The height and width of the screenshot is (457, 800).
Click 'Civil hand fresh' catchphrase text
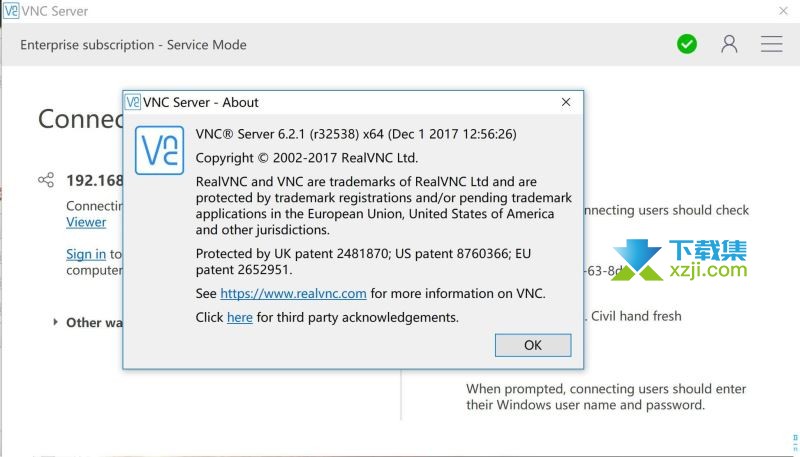click(636, 316)
